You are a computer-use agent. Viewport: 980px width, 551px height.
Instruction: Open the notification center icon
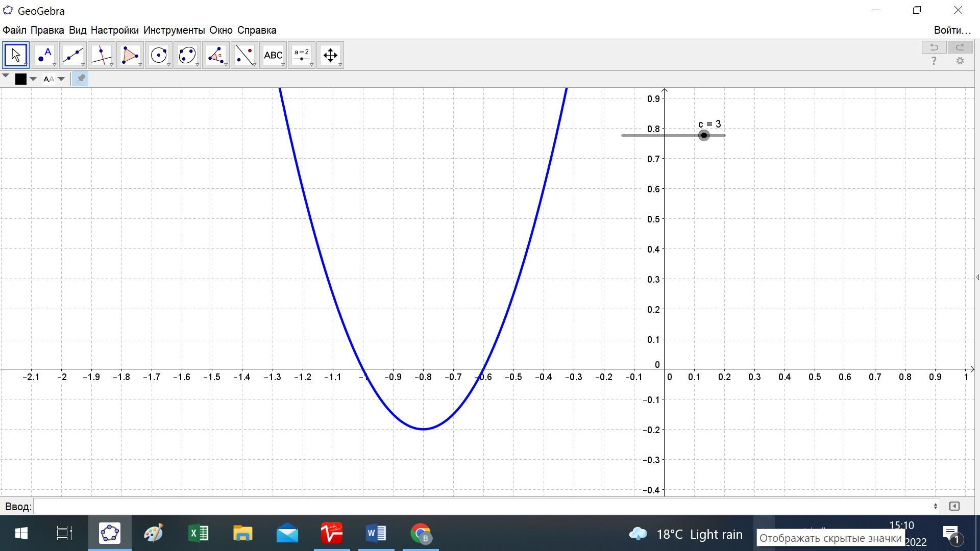click(x=952, y=534)
